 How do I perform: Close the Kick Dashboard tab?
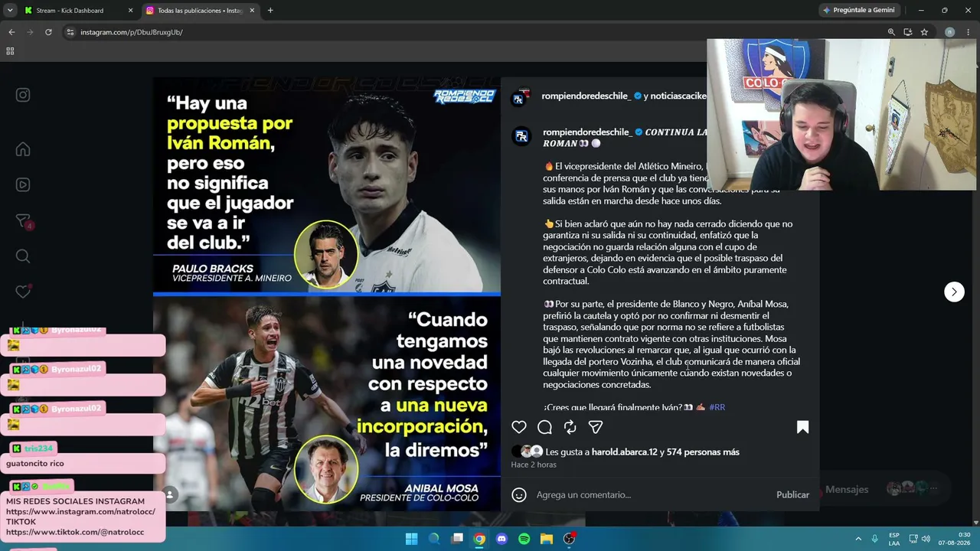point(130,11)
